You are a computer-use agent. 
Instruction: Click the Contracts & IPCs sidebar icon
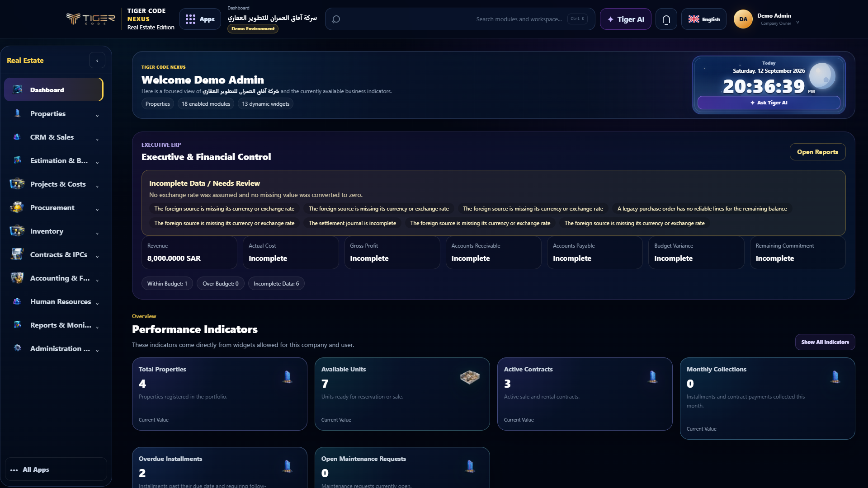pos(17,254)
